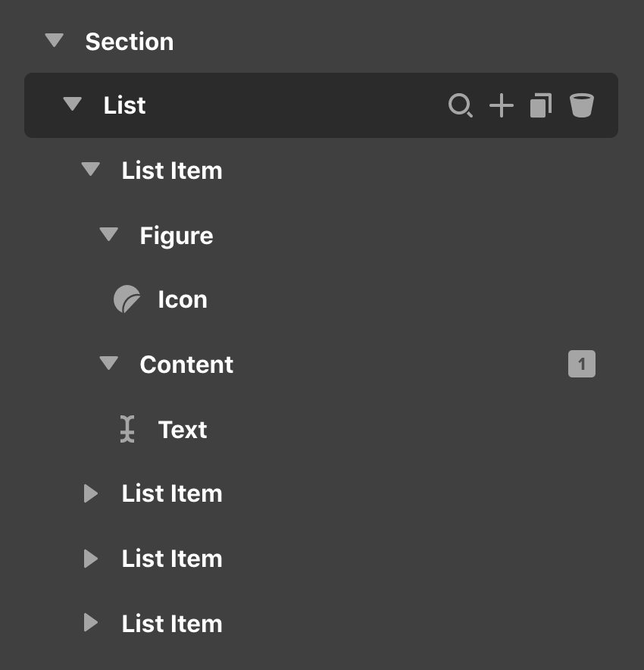Screen dimensions: 644x670
Task: Collapse the List element
Action: pos(72,105)
